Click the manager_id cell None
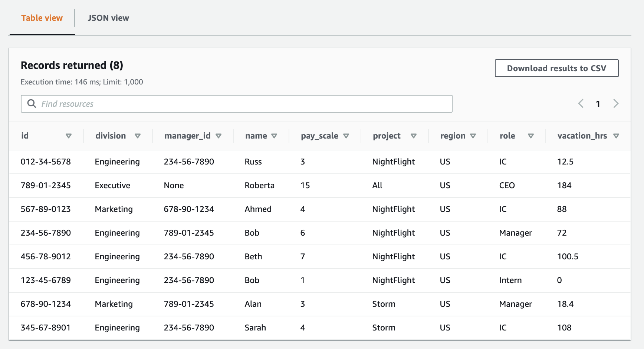The height and width of the screenshot is (349, 644). pos(174,185)
